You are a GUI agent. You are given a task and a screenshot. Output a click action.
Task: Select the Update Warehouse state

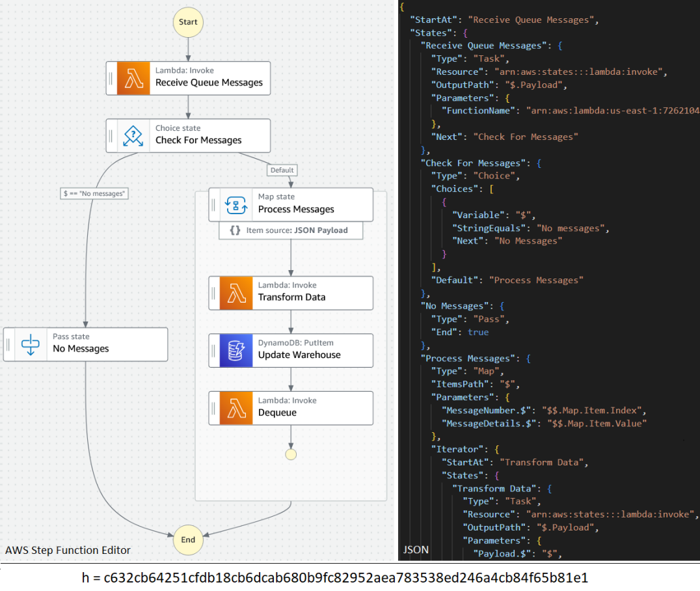291,351
